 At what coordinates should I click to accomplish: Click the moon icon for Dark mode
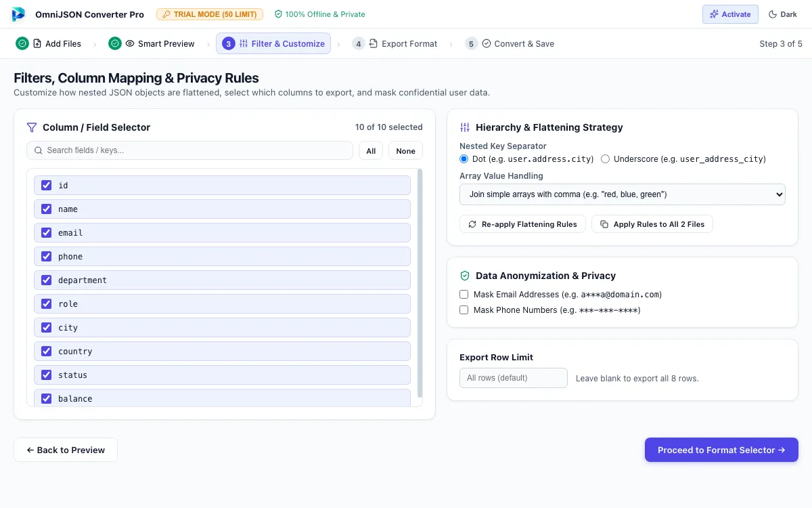(x=773, y=14)
